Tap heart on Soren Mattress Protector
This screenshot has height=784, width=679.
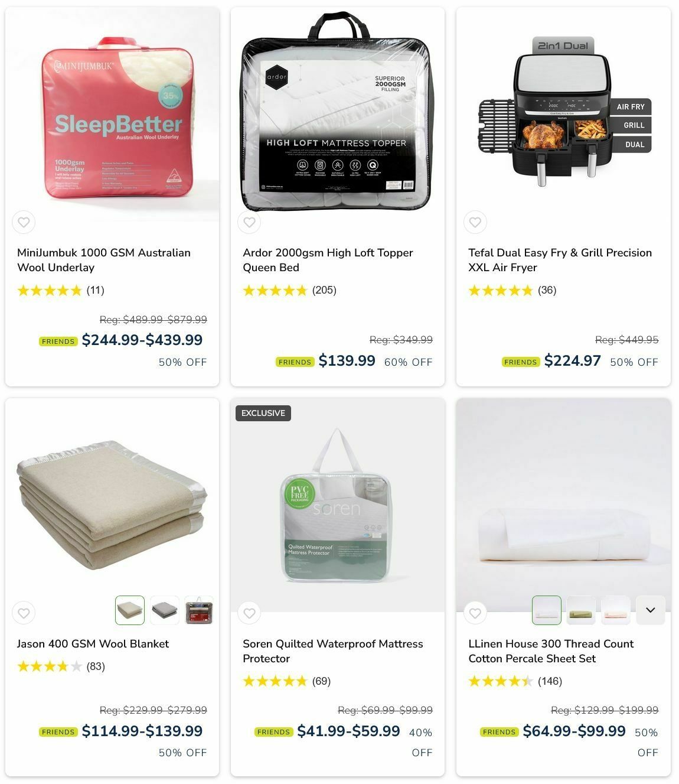click(249, 613)
